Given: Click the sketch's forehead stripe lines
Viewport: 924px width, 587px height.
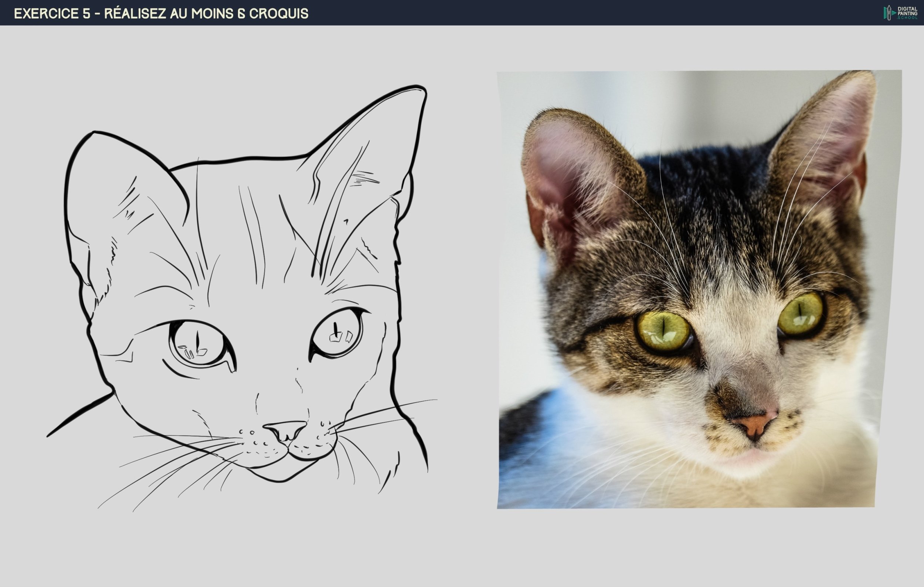Looking at the screenshot, I should pyautogui.click(x=255, y=230).
